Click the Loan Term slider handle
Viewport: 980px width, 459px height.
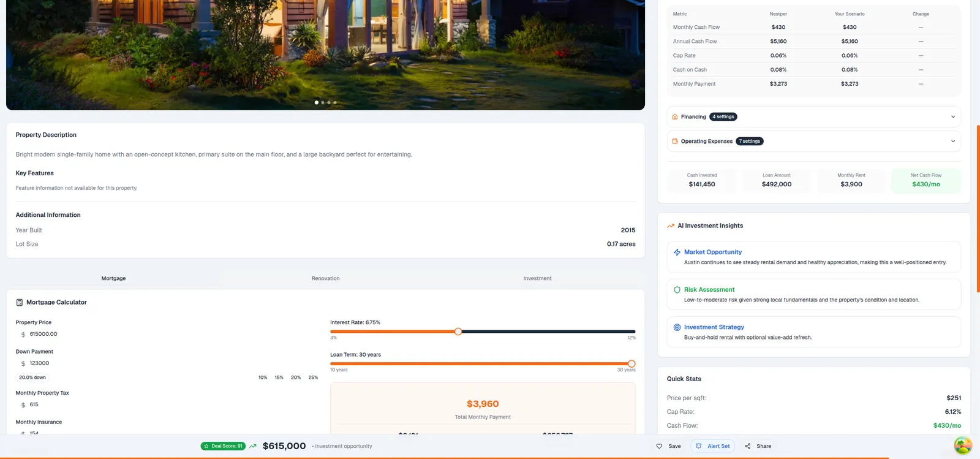point(631,364)
